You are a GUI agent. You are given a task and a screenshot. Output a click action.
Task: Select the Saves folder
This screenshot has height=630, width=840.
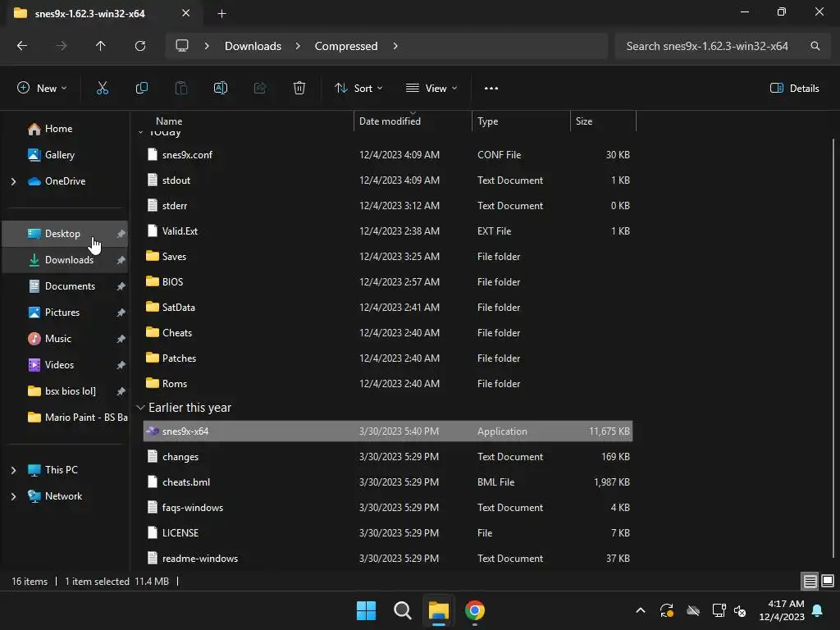coord(388,257)
